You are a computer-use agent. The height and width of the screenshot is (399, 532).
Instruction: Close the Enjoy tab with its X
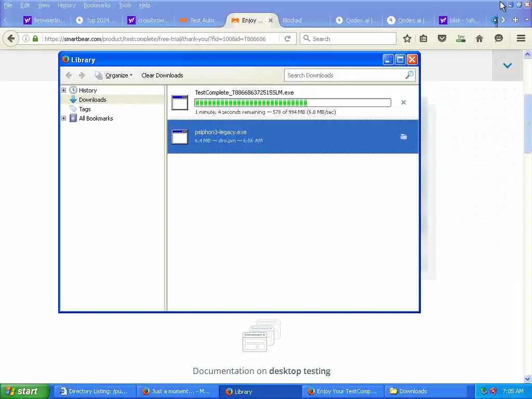[x=270, y=20]
